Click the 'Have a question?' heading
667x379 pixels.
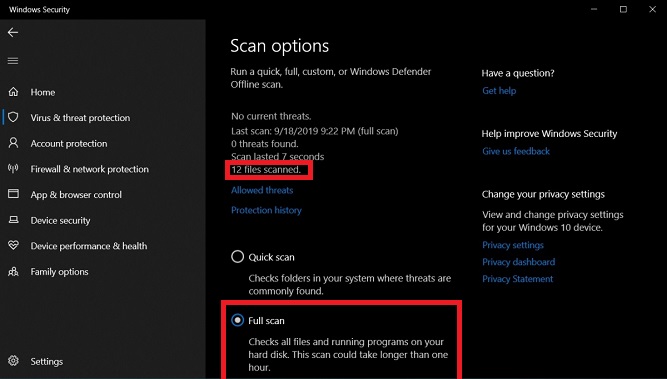(x=518, y=73)
